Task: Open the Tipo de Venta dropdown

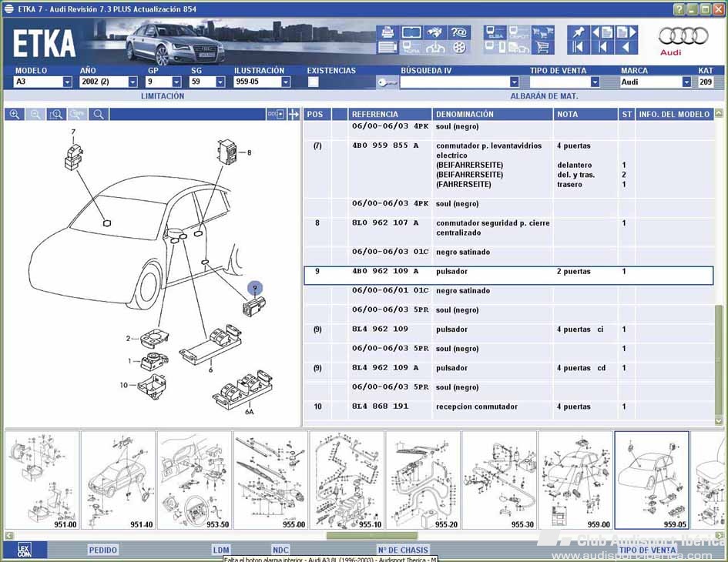Action: click(595, 82)
